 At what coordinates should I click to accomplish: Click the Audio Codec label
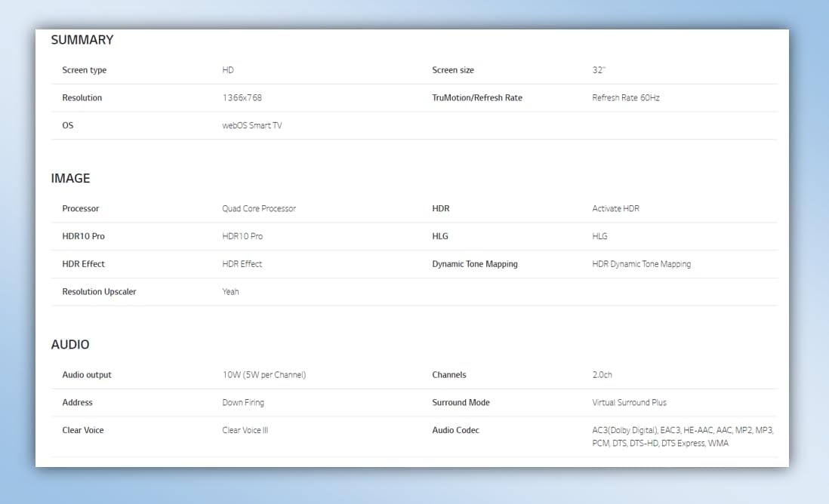coord(455,430)
